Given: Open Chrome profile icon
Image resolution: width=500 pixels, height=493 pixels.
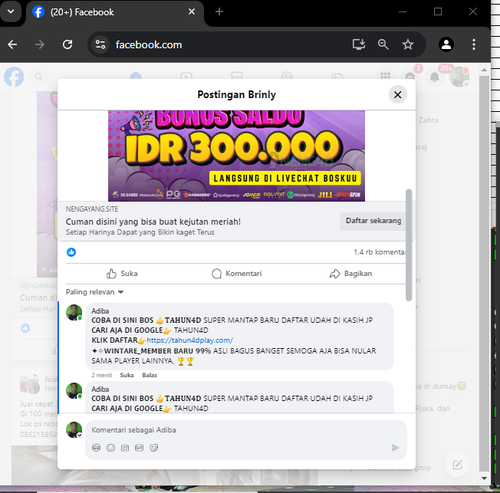Looking at the screenshot, I should click(446, 44).
